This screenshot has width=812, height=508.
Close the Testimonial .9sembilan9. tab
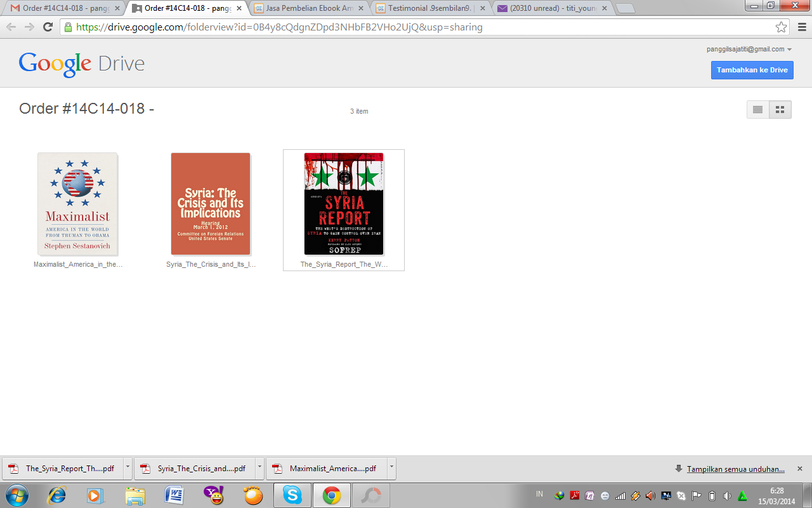(x=482, y=8)
